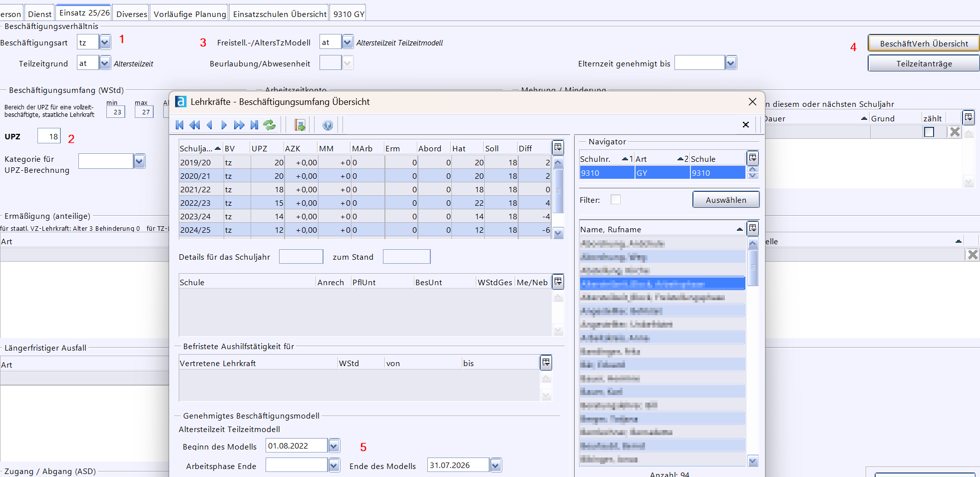Open column options for the Name list

pyautogui.click(x=752, y=229)
